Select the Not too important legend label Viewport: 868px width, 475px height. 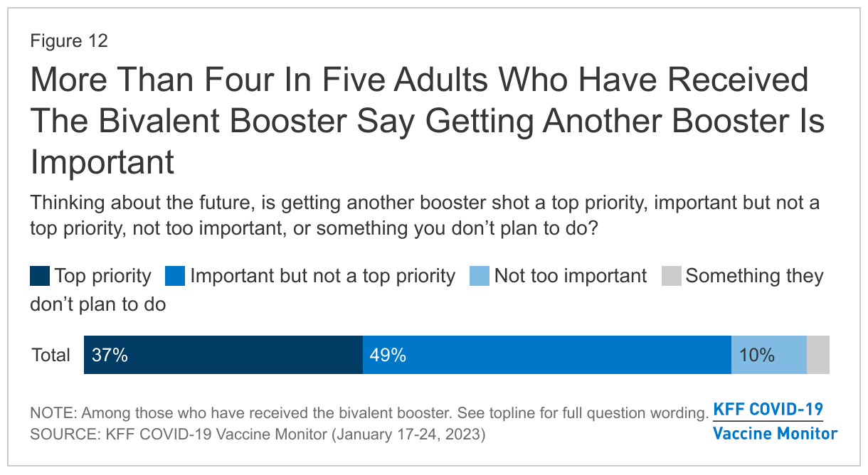pyautogui.click(x=571, y=276)
